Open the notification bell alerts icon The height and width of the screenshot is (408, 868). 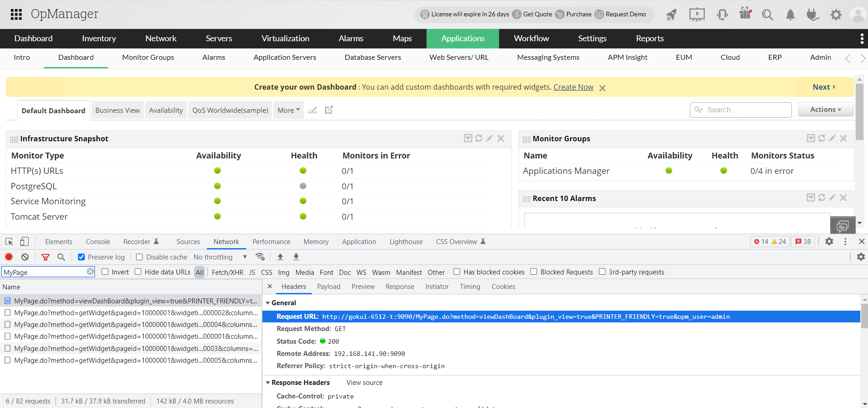coord(790,14)
